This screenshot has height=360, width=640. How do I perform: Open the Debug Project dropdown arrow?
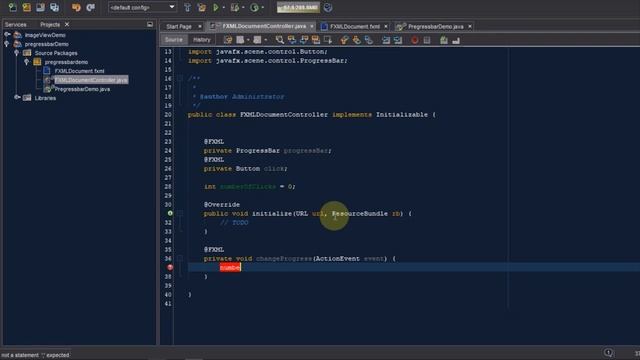click(x=243, y=8)
